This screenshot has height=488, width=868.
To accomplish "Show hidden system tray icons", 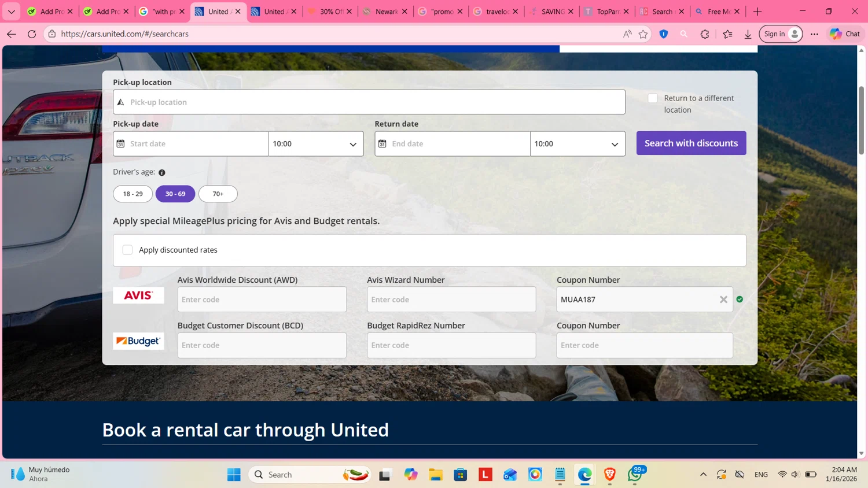I will [x=703, y=475].
